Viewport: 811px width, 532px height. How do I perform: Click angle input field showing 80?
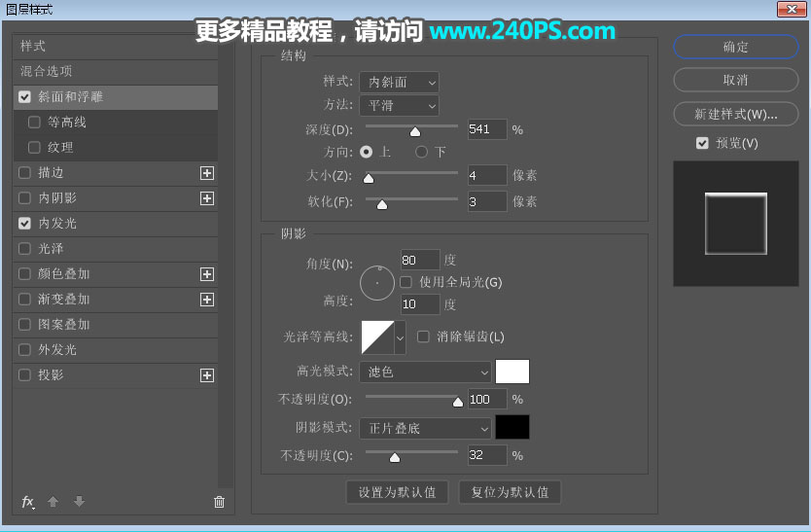point(420,260)
